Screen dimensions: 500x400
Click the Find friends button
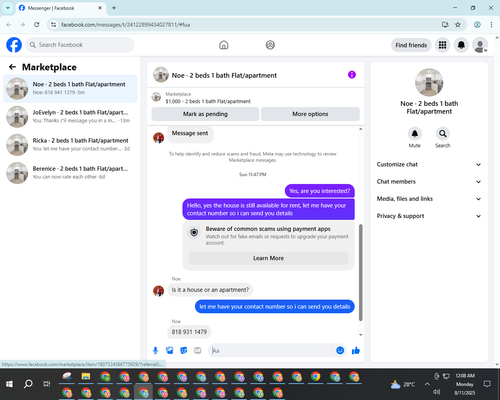coord(411,45)
